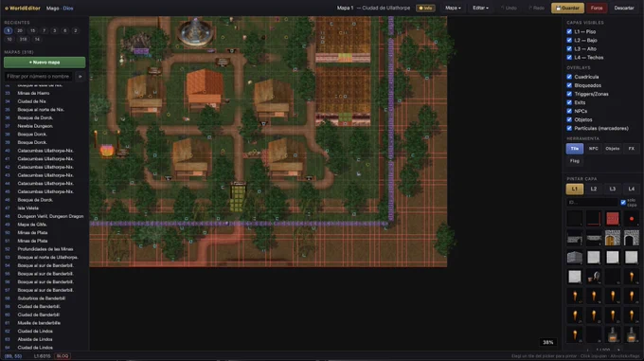Select the FX tool
The height and width of the screenshot is (361, 644).
632,149
